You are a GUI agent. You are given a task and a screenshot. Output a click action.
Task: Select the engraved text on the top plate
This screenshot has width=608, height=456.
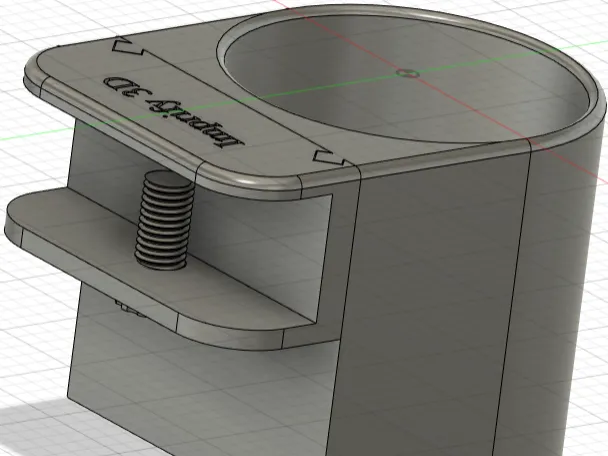173,112
